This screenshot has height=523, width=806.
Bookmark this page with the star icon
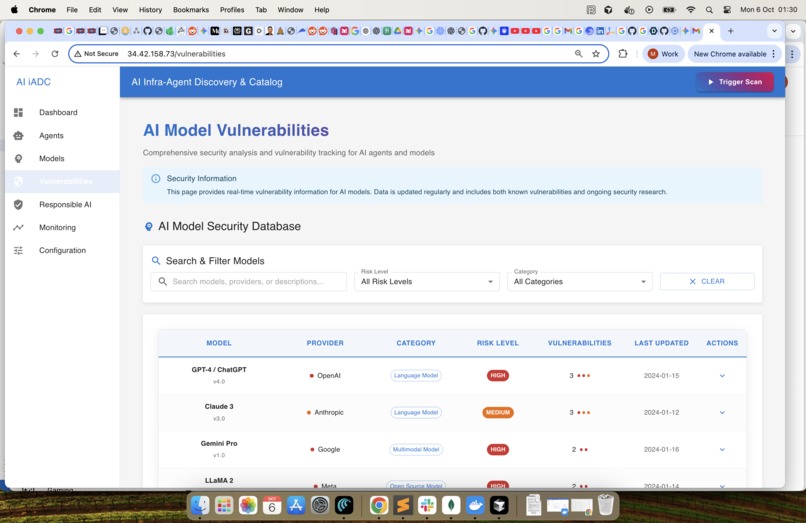pyautogui.click(x=596, y=53)
